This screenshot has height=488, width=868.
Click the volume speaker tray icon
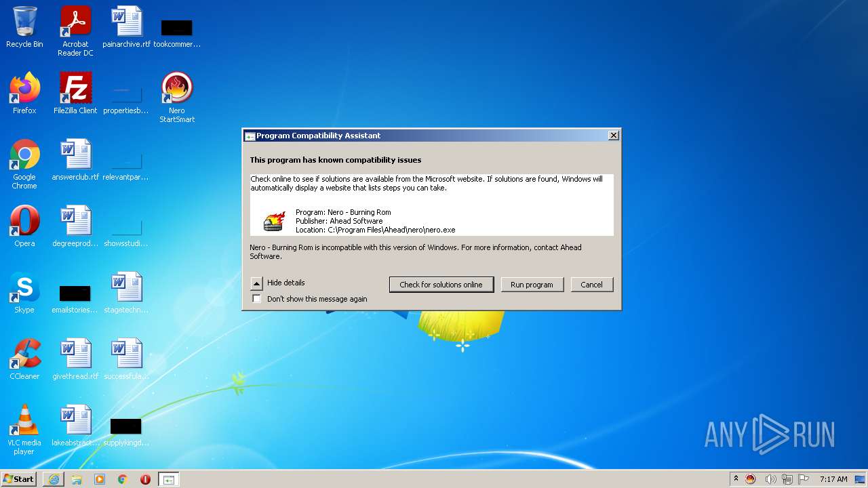(770, 479)
